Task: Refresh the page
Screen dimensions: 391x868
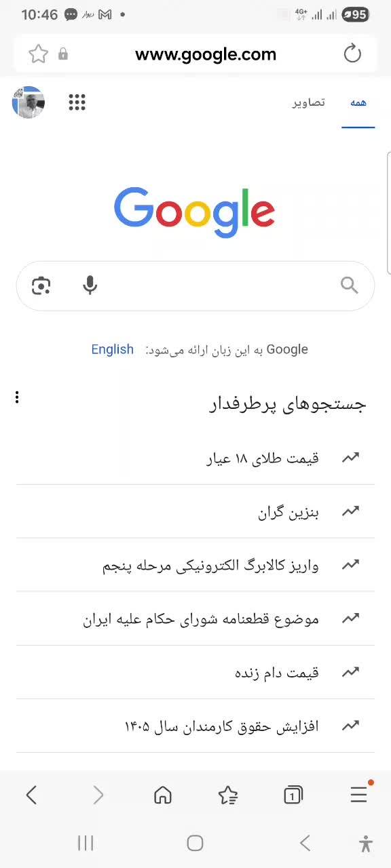Action: [x=352, y=54]
